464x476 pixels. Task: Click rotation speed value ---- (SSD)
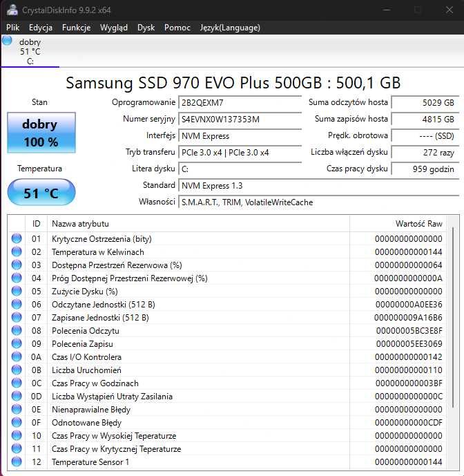[x=425, y=136]
